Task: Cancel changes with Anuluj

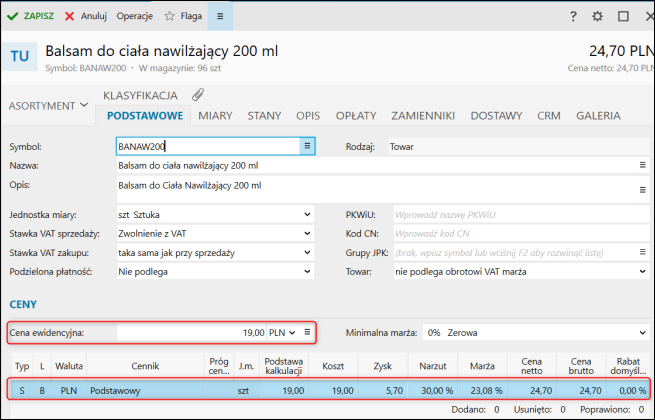Action: [86, 16]
